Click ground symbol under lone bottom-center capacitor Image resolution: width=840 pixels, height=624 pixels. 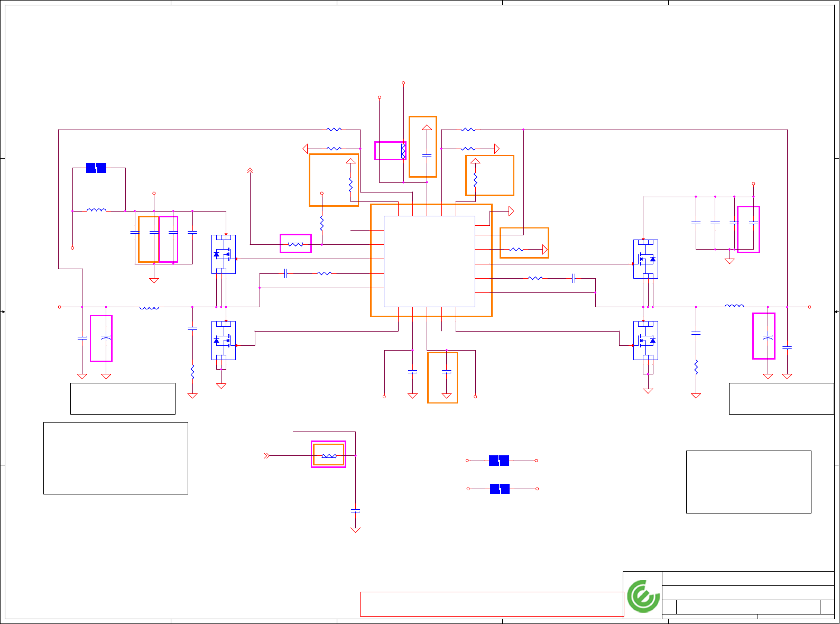point(355,530)
